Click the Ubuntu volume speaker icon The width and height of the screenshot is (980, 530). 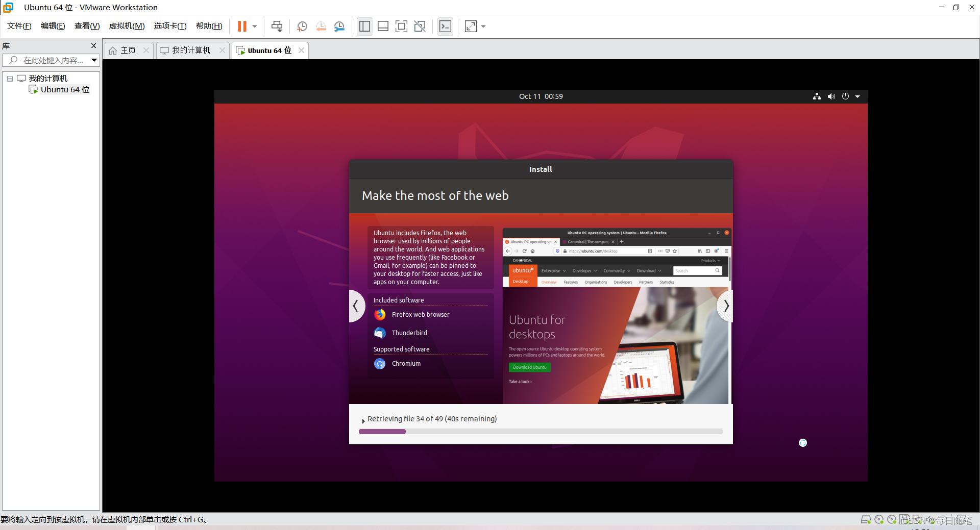(x=831, y=96)
